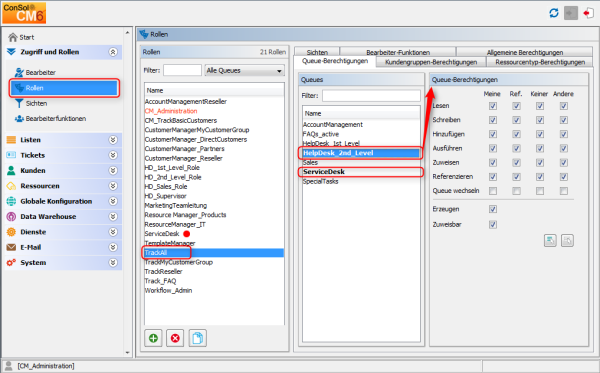The height and width of the screenshot is (373, 600).
Task: Click the Queues filter input field
Action: 371,96
